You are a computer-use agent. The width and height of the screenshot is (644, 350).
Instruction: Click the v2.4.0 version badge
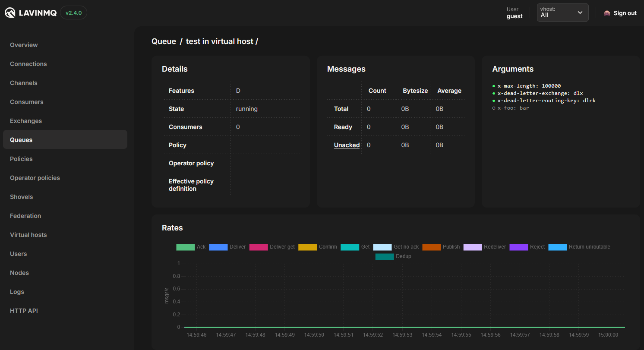coord(73,13)
